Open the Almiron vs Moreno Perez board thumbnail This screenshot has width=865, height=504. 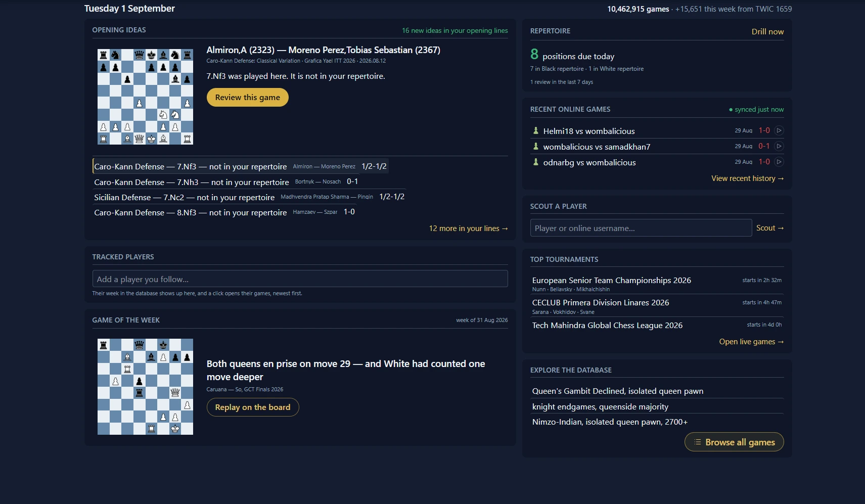(145, 97)
